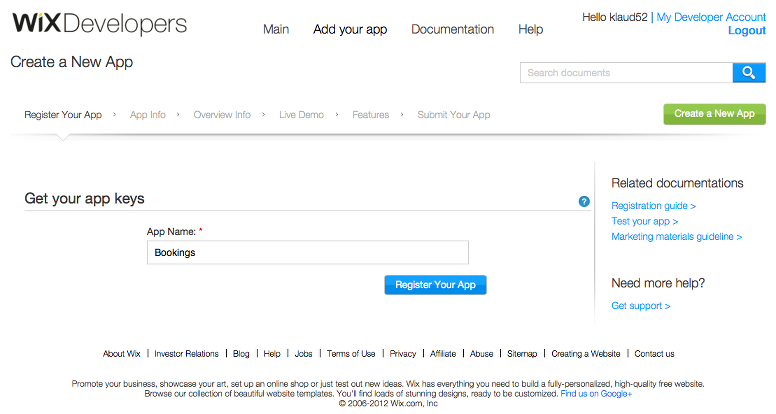This screenshot has height=414, width=776.
Task: Go to Documentation in top navigation
Action: [452, 30]
